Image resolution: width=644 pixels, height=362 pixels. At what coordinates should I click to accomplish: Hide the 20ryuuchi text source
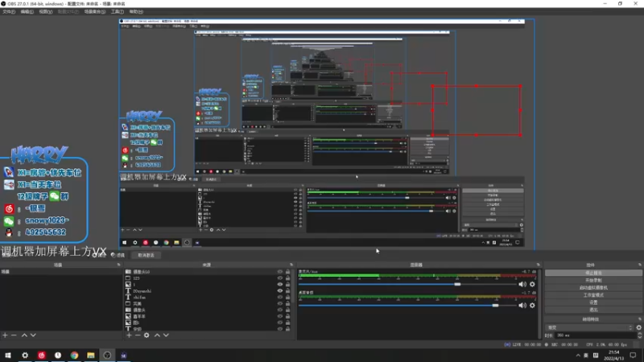[280, 290]
